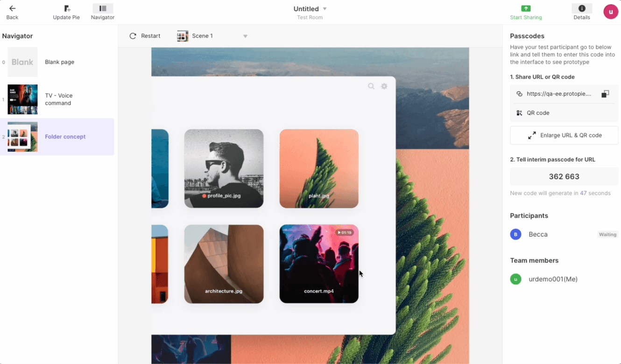Click the profile_pic.jpg thumbnail
621x364 pixels.
tap(224, 168)
